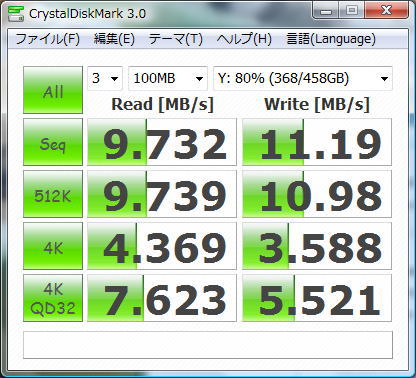Maximize the CrystalDiskMark window

351,11
